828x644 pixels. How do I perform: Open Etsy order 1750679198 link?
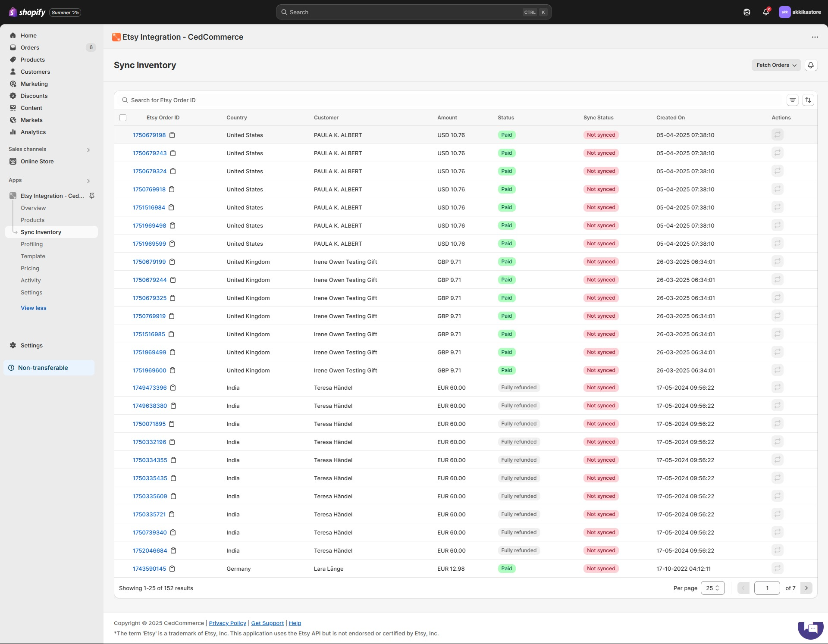tap(149, 135)
